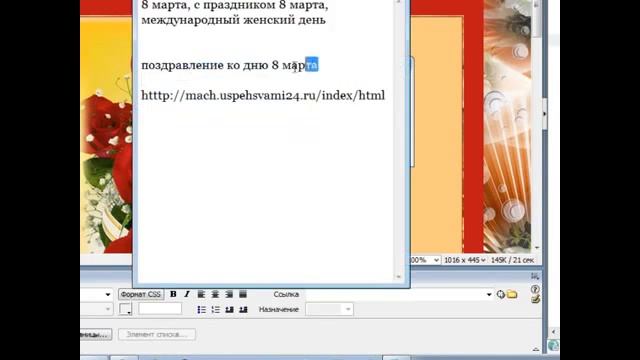Image resolution: width=640 pixels, height=360 pixels.
Task: Click the Формат CSS button
Action: (141, 294)
